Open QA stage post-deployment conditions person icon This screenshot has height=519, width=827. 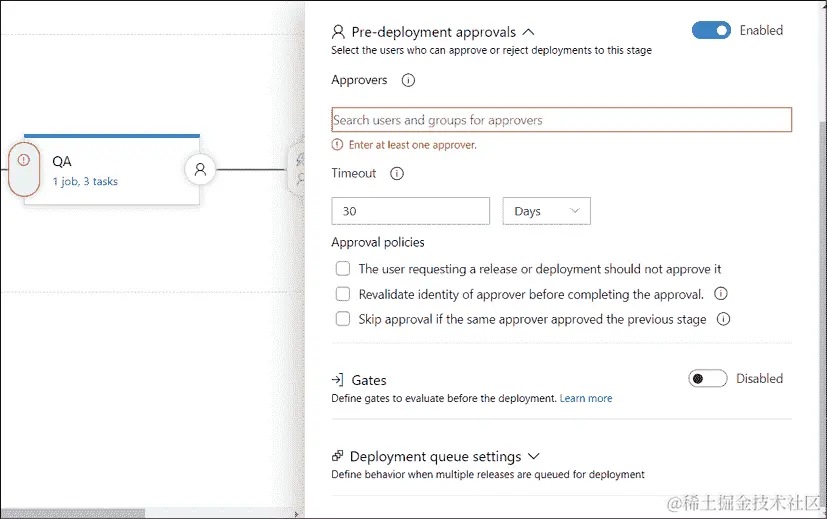(200, 169)
